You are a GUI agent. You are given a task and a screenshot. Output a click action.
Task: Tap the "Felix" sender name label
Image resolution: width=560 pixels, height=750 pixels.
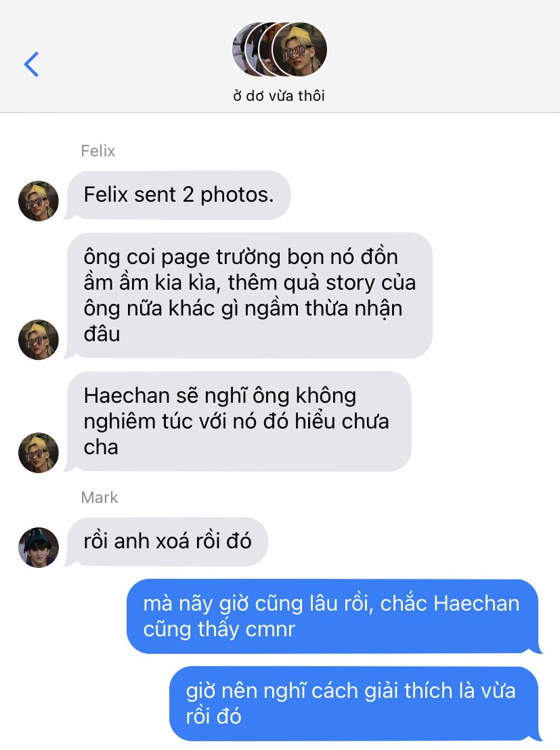pyautogui.click(x=98, y=151)
